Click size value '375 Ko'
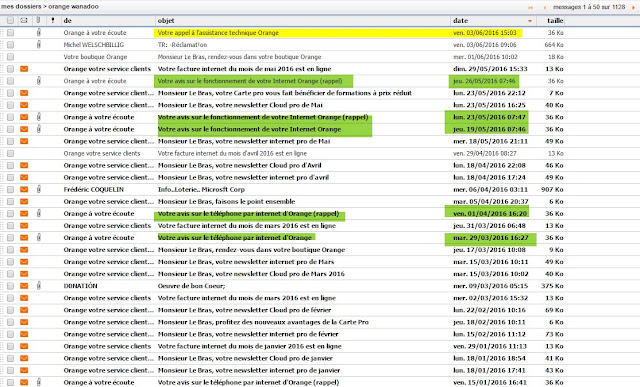Viewport: 640px width, 387px height. tap(552, 286)
